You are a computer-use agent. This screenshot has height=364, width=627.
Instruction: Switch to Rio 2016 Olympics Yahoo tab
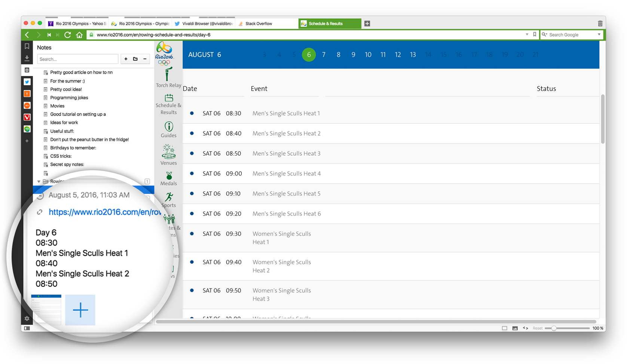(x=77, y=24)
